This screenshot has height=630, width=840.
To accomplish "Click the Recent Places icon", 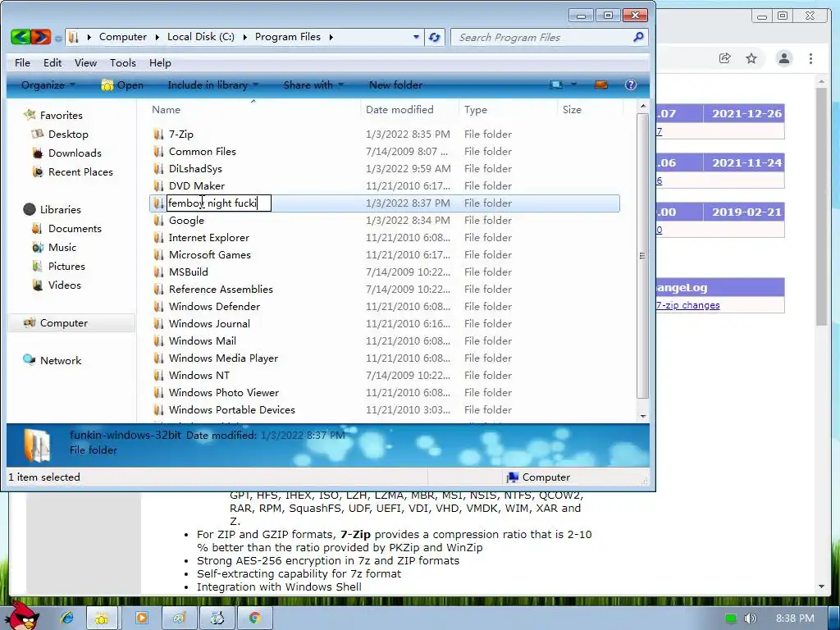I will (x=38, y=172).
